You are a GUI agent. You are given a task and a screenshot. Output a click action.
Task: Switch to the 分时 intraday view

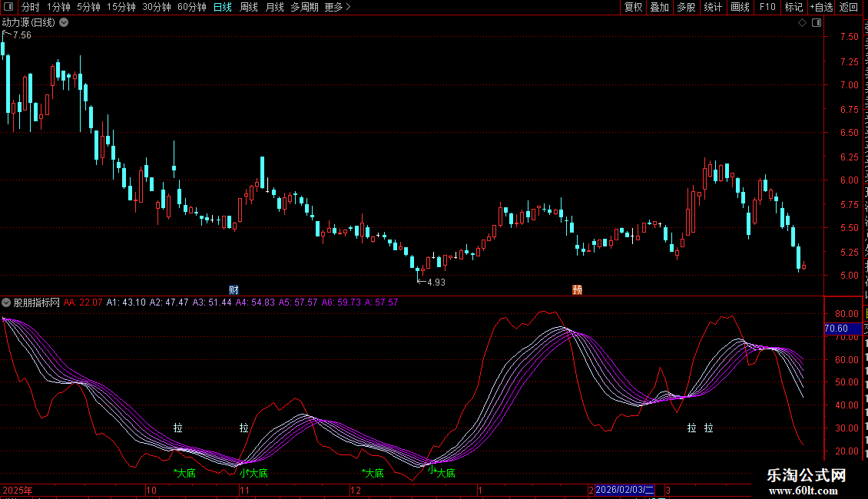30,7
